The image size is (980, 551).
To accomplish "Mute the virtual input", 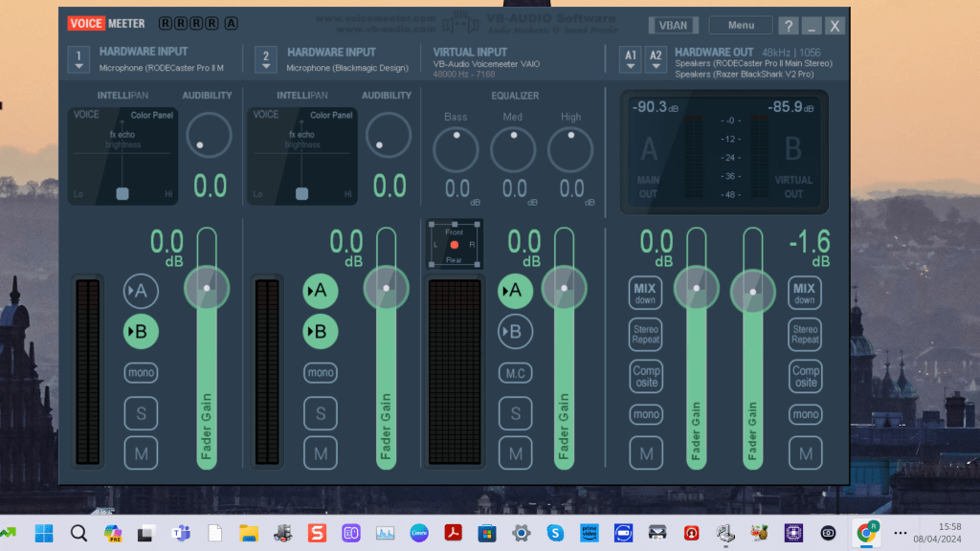I will click(x=516, y=453).
